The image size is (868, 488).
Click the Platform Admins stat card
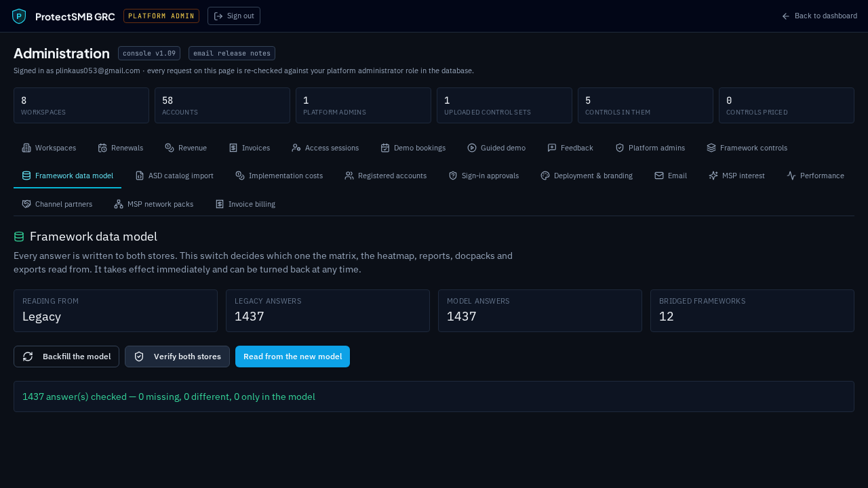pyautogui.click(x=363, y=106)
